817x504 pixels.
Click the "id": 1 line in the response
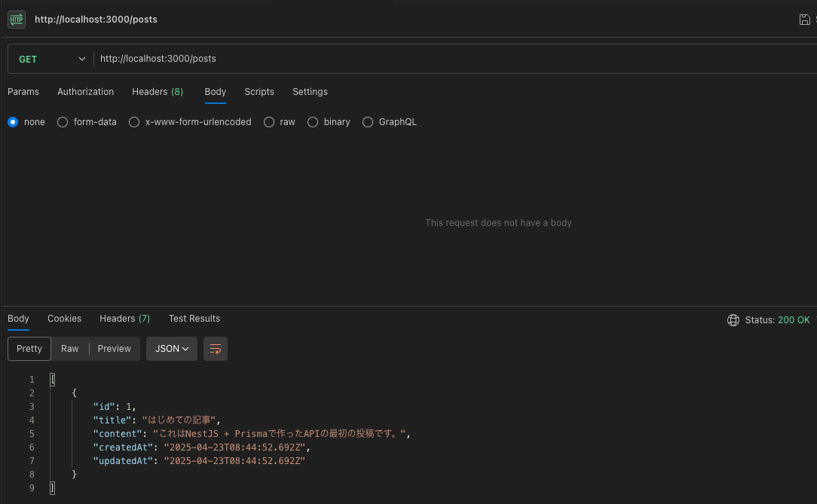[x=114, y=407]
